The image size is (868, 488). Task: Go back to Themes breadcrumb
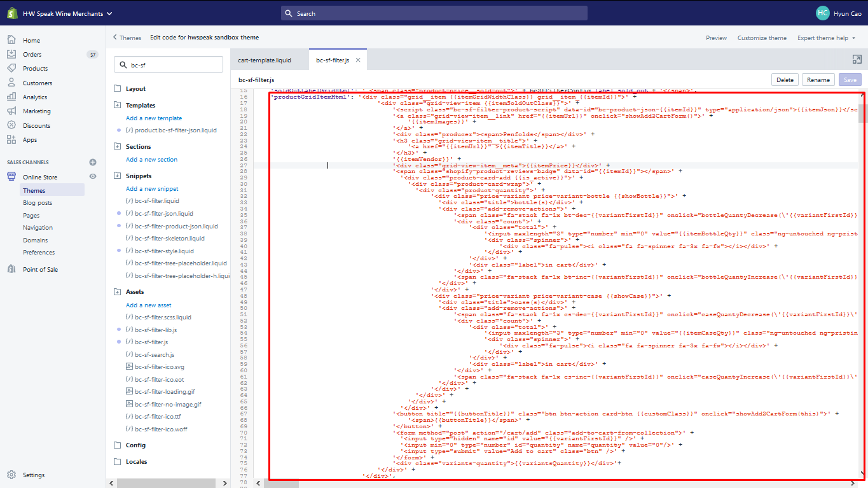(127, 38)
